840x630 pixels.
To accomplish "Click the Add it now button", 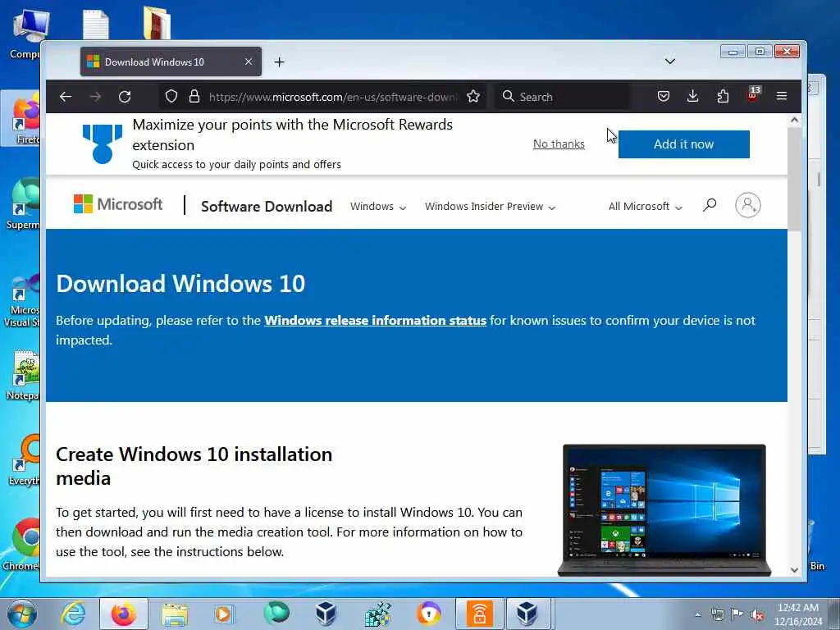I will click(x=683, y=144).
